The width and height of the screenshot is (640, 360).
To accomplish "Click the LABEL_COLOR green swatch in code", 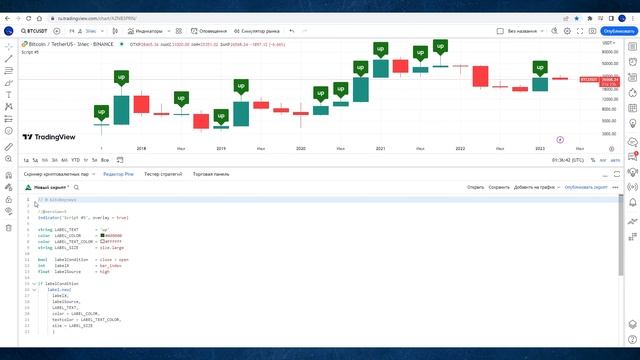I will click(x=102, y=236).
